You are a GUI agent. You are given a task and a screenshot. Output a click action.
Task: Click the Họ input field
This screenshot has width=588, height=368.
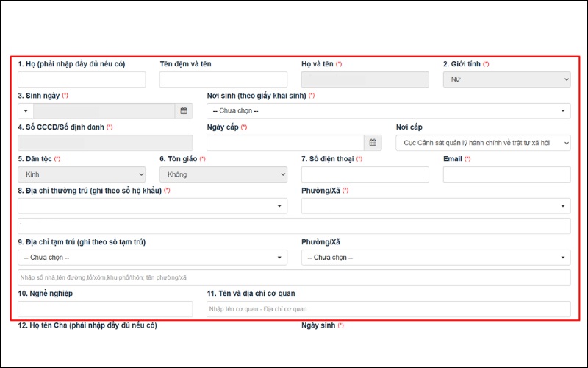coord(82,79)
